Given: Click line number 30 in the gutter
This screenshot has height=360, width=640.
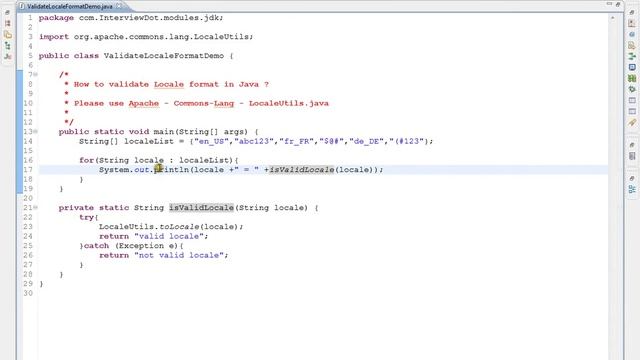Looking at the screenshot, I should click(x=28, y=293).
